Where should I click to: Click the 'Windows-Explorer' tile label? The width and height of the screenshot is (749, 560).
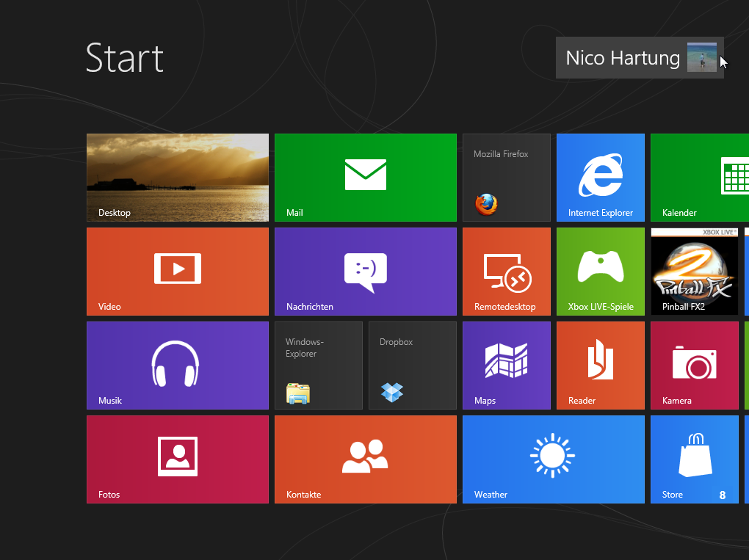click(305, 348)
